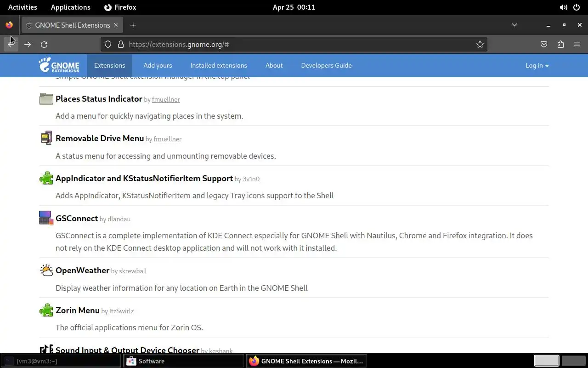This screenshot has height=368, width=588.
Task: View author 3v1n0 profile
Action: (x=251, y=179)
